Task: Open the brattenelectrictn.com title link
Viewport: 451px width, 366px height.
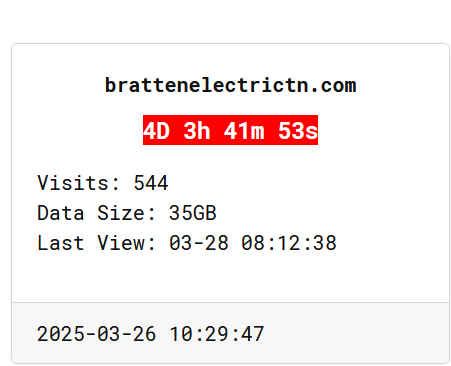Action: pyautogui.click(x=230, y=85)
